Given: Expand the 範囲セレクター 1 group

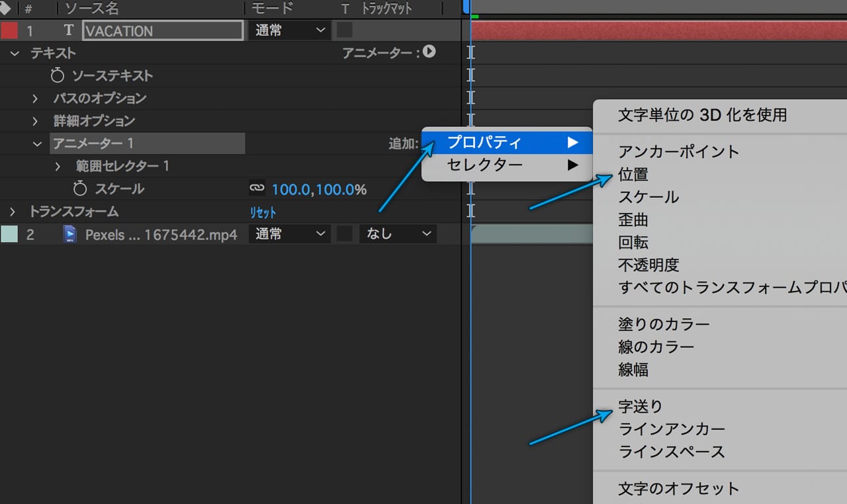Looking at the screenshot, I should pyautogui.click(x=58, y=166).
